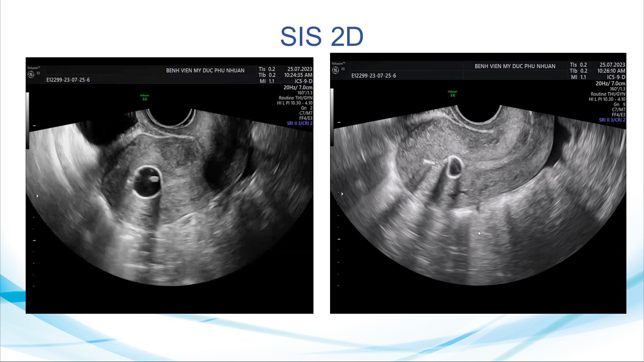The width and height of the screenshot is (644, 362).
Task: Click hospital name BENH VIEN MY DUC in left scan
Action: [x=205, y=70]
